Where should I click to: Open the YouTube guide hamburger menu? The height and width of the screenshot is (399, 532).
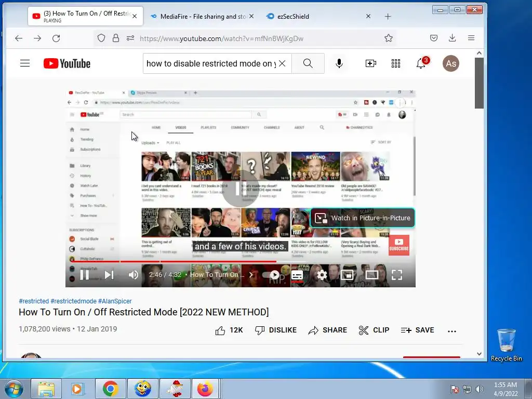[x=25, y=63]
